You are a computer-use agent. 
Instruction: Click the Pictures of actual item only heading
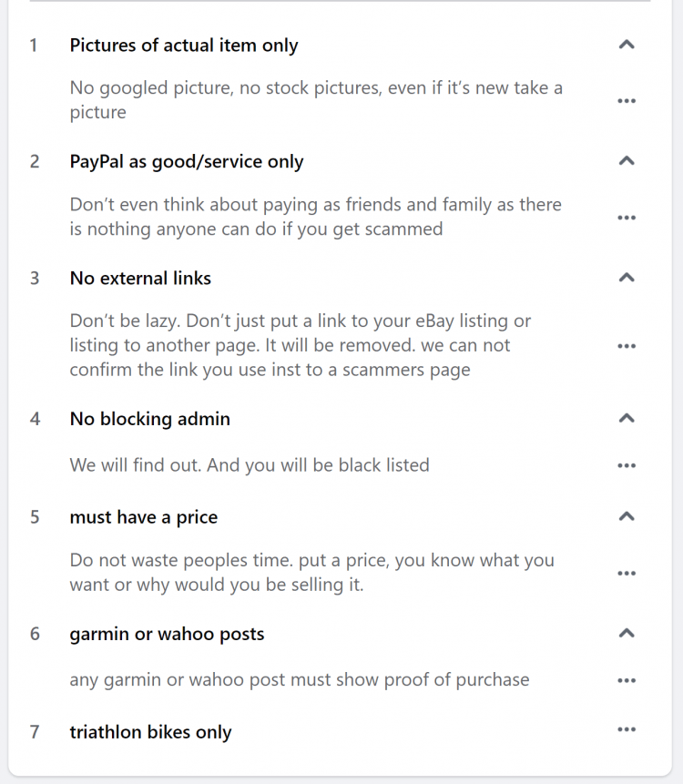(x=184, y=45)
